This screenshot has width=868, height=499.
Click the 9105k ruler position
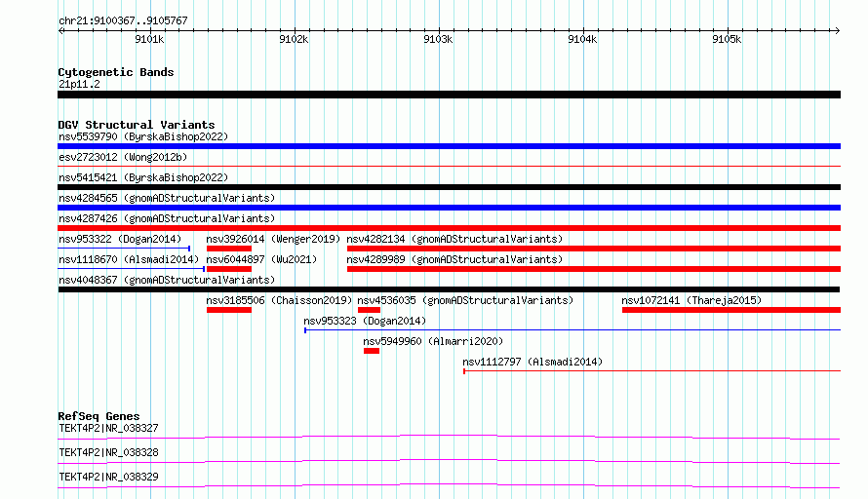(727, 39)
